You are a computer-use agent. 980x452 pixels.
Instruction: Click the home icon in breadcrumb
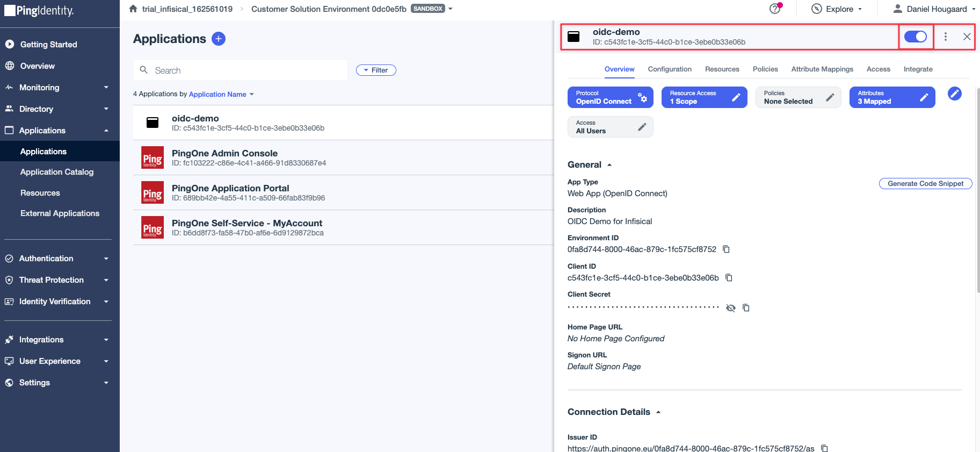coord(133,9)
